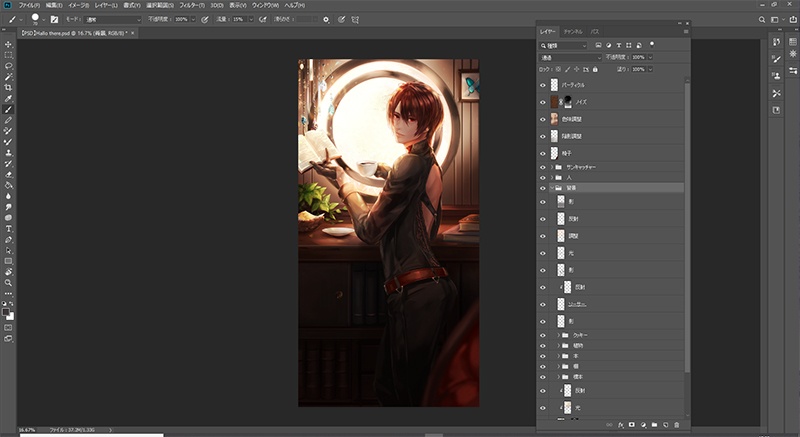Select the Clone Stamp tool
800x437 pixels.
[8, 153]
